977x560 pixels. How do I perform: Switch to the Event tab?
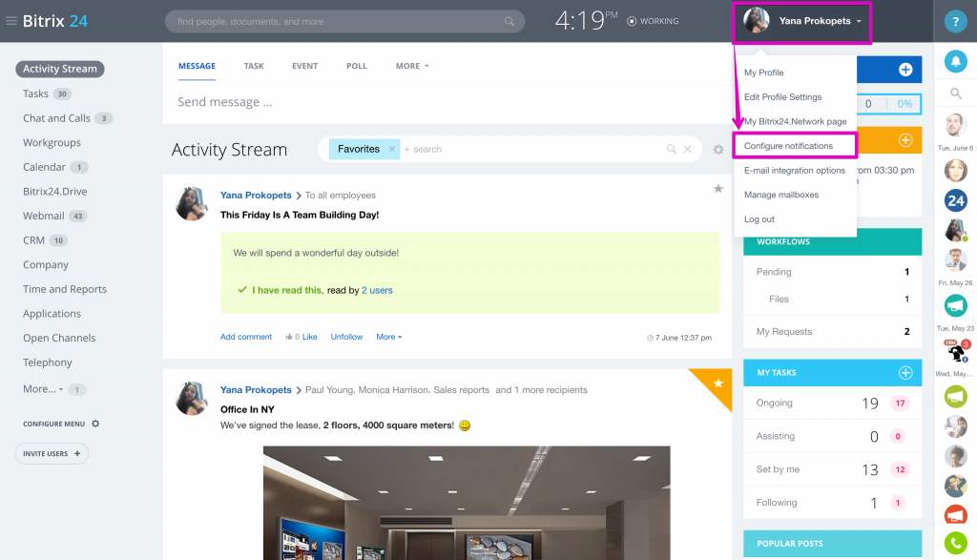(304, 66)
